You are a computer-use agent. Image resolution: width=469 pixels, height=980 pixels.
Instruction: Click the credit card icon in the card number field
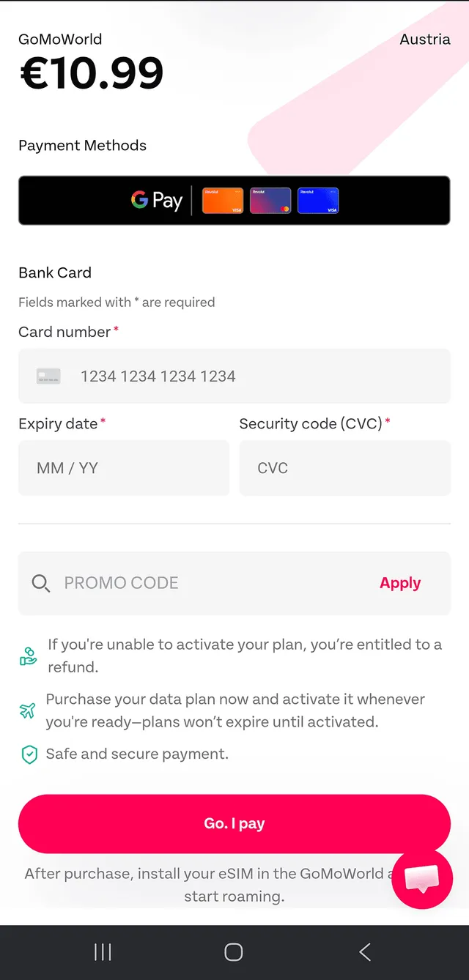coord(48,376)
